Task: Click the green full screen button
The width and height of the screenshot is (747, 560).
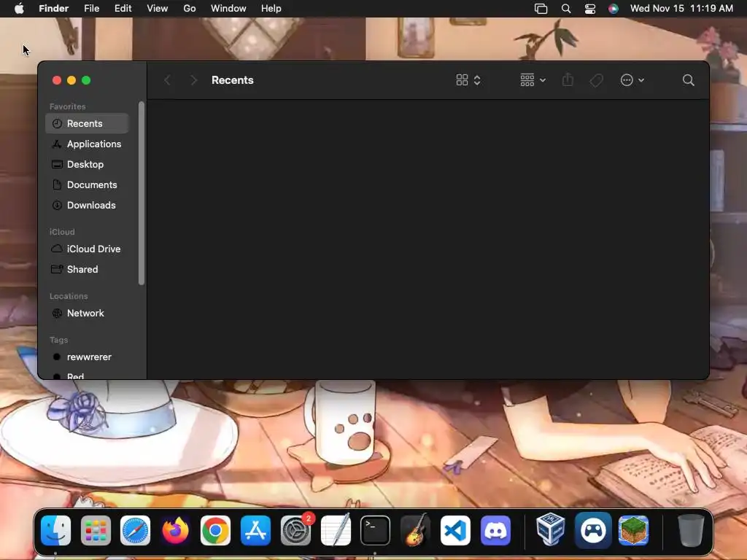Action: pyautogui.click(x=86, y=80)
